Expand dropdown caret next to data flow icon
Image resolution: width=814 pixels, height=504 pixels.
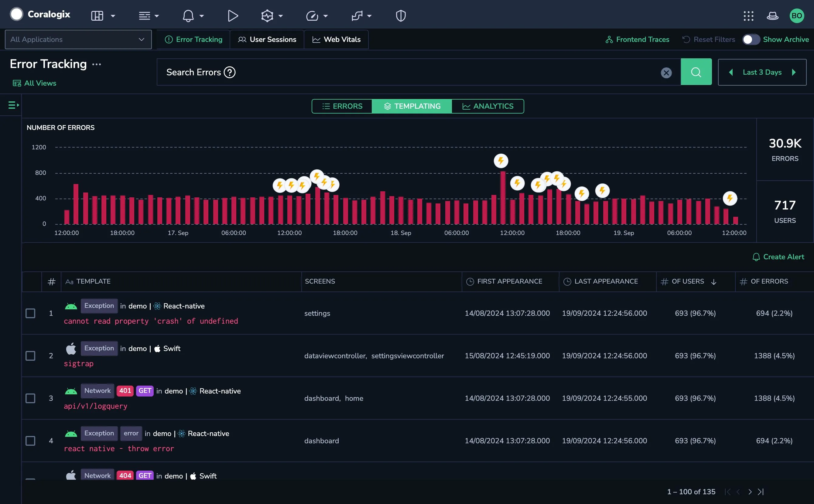369,16
